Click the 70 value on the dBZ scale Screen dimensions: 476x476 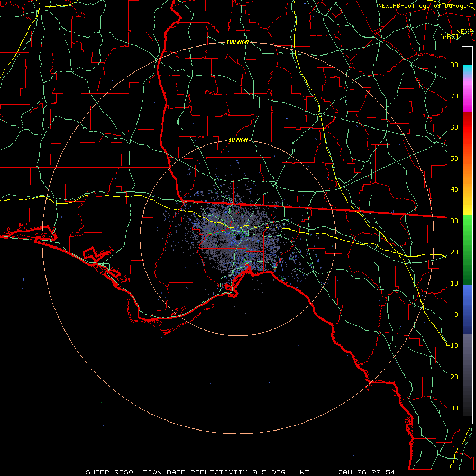(x=454, y=96)
